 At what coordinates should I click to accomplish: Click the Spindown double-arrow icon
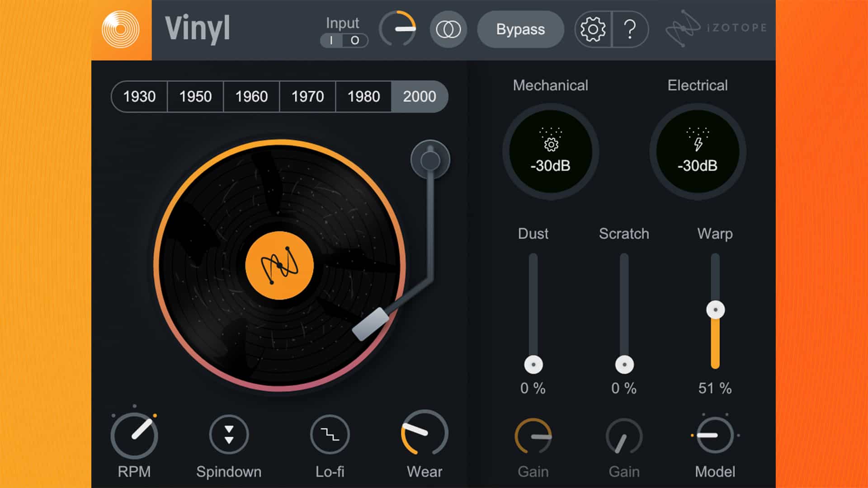(229, 434)
